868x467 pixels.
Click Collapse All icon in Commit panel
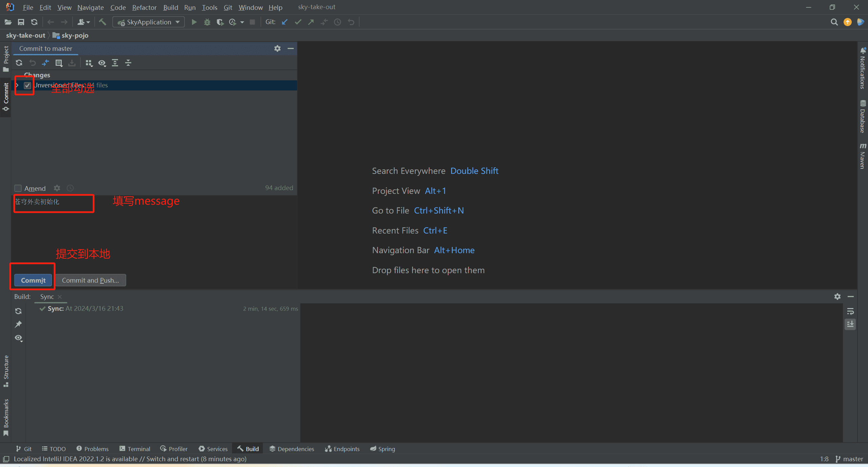[128, 63]
